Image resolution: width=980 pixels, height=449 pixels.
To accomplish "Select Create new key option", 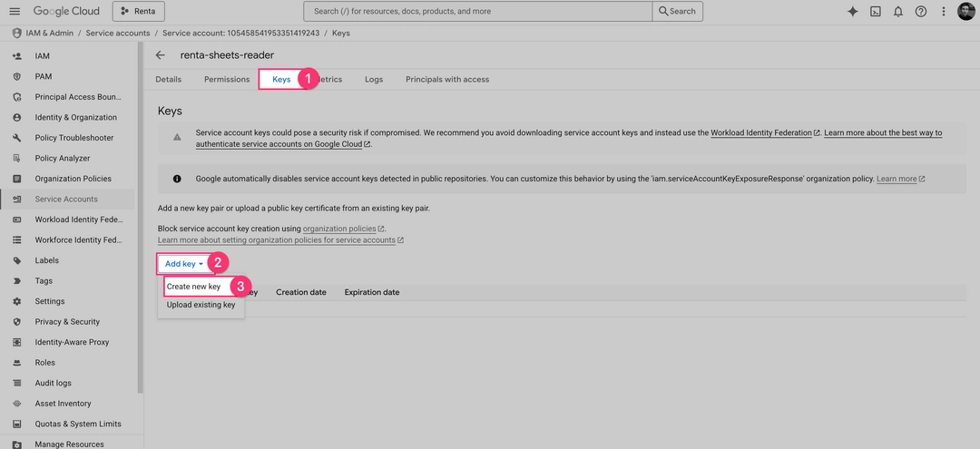I will 193,287.
